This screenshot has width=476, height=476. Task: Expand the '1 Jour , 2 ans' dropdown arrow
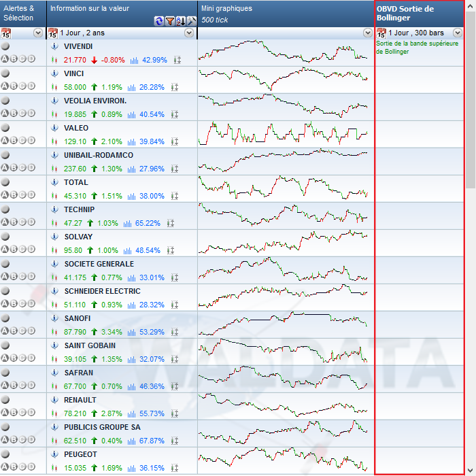tap(189, 33)
